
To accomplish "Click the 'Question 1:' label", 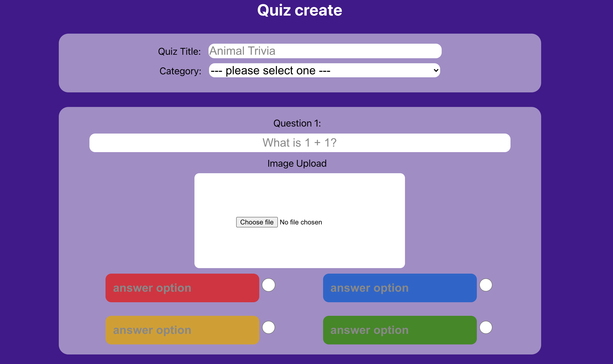I will (297, 123).
